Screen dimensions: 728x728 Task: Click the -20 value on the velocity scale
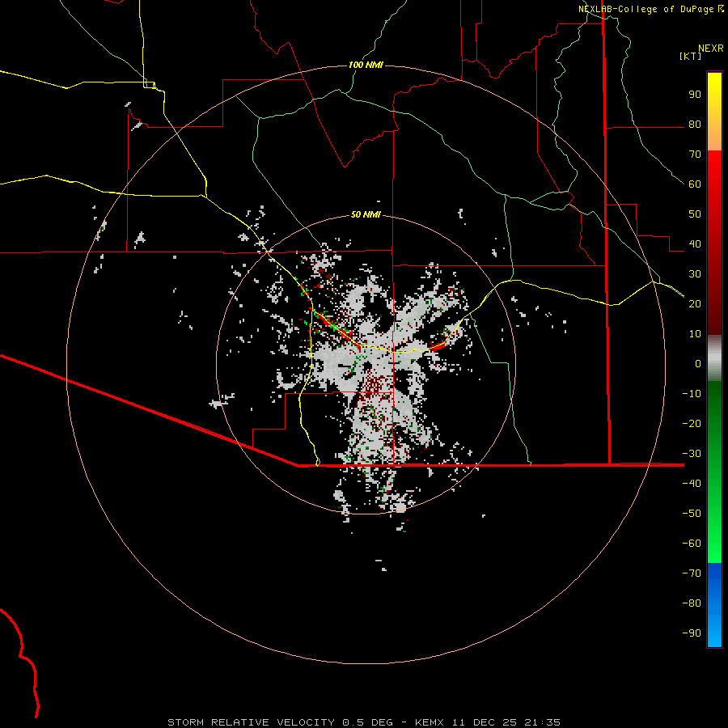click(x=692, y=424)
